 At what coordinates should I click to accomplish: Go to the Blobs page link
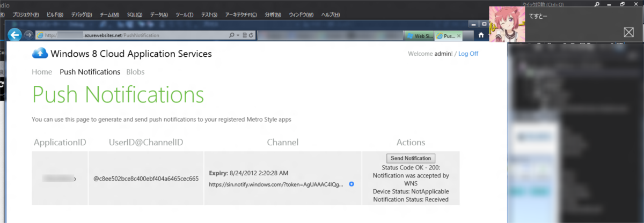coord(135,72)
